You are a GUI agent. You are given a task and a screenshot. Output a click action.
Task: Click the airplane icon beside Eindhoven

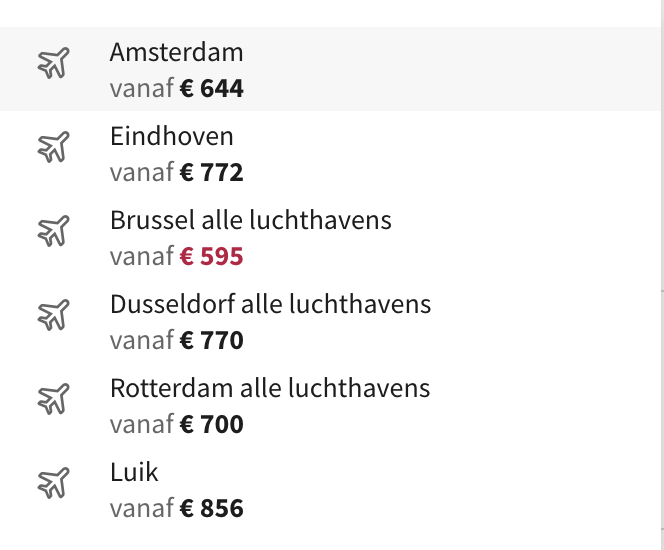(x=53, y=147)
